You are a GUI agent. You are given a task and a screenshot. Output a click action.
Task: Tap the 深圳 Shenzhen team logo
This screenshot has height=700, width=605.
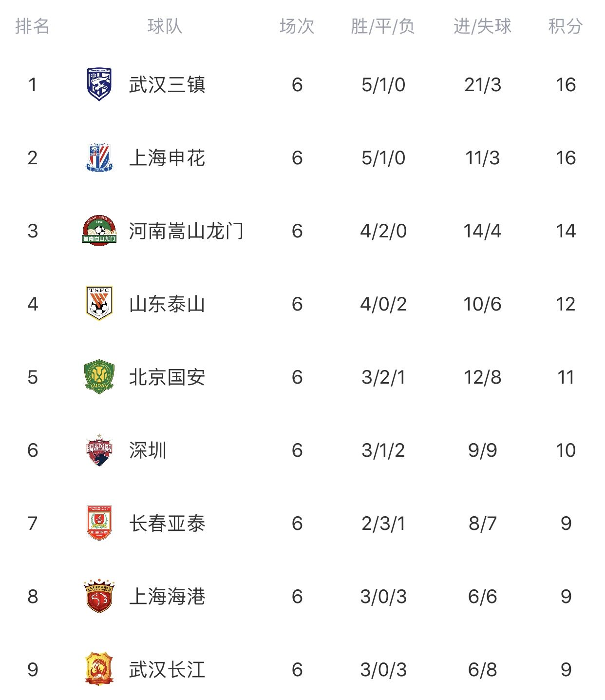click(x=99, y=449)
